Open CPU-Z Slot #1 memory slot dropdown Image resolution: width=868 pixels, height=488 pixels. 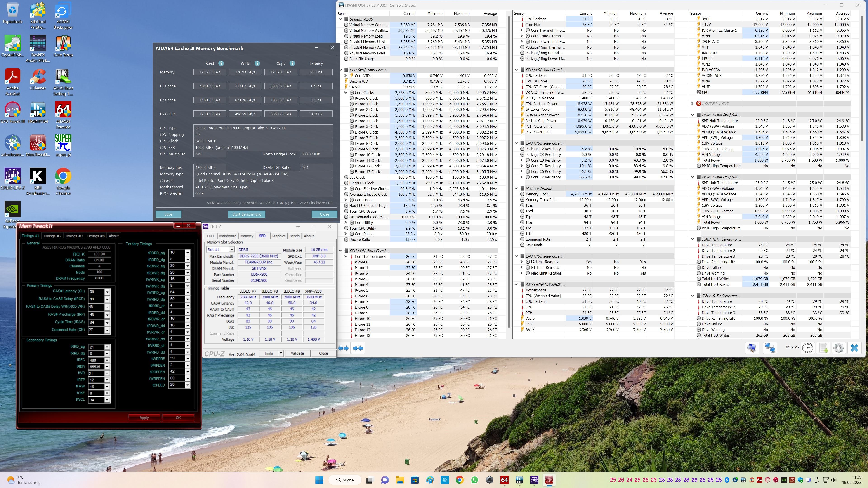point(232,250)
